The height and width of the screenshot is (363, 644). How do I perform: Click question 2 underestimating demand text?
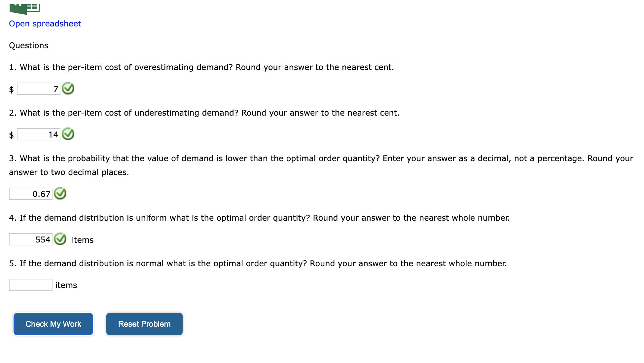coord(204,113)
